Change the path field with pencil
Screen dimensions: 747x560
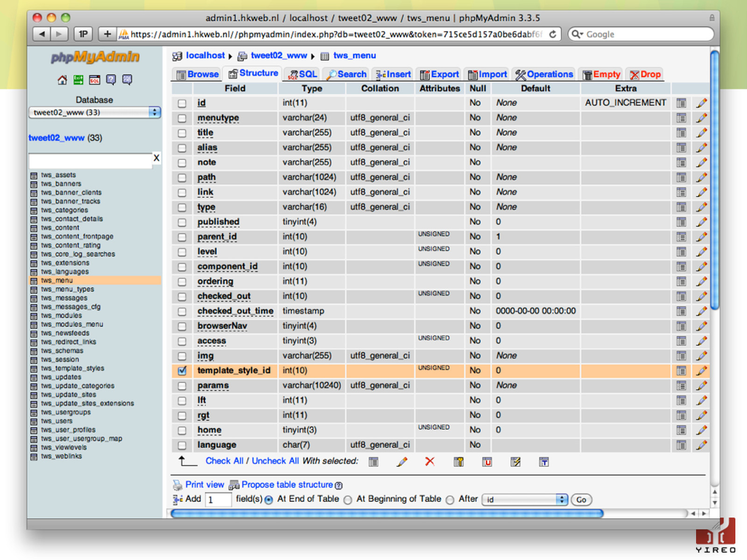[701, 177]
